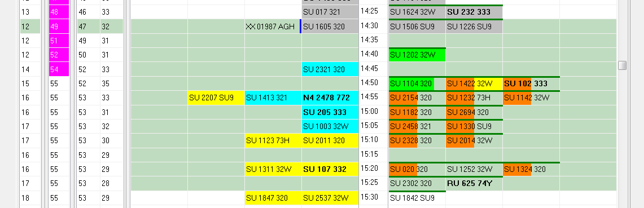The width and height of the screenshot is (644, 208).
Task: Select the orange SU 1324 320 flight
Action: (x=531, y=169)
